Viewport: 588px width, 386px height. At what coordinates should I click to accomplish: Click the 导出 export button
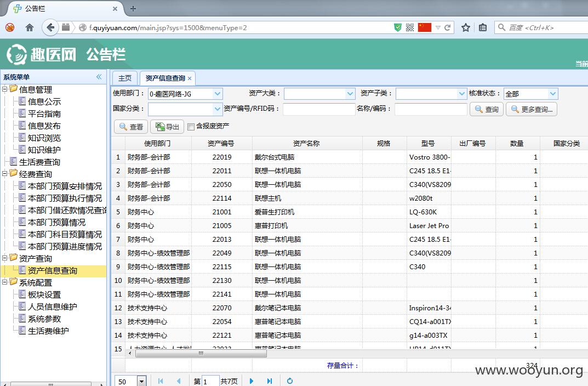[x=167, y=127]
